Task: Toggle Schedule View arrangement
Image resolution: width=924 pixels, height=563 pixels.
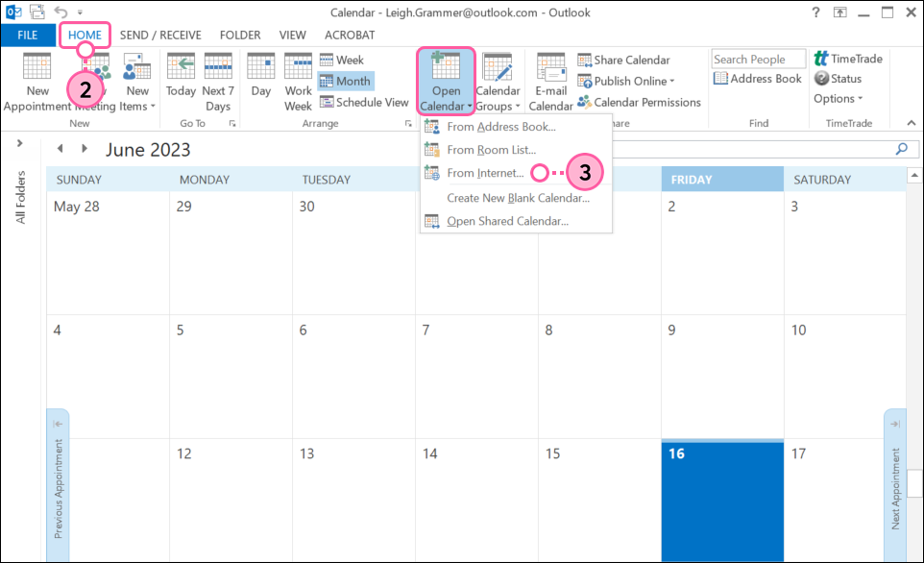Action: point(364,102)
